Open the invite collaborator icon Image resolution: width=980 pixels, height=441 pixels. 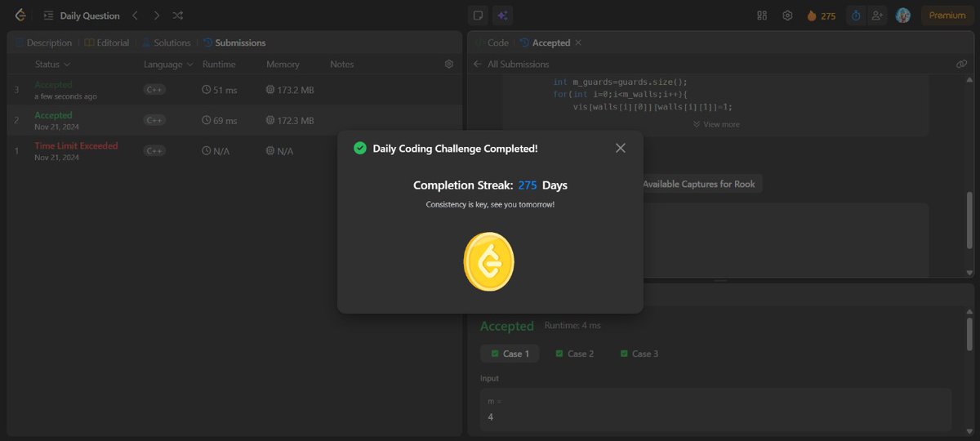878,16
